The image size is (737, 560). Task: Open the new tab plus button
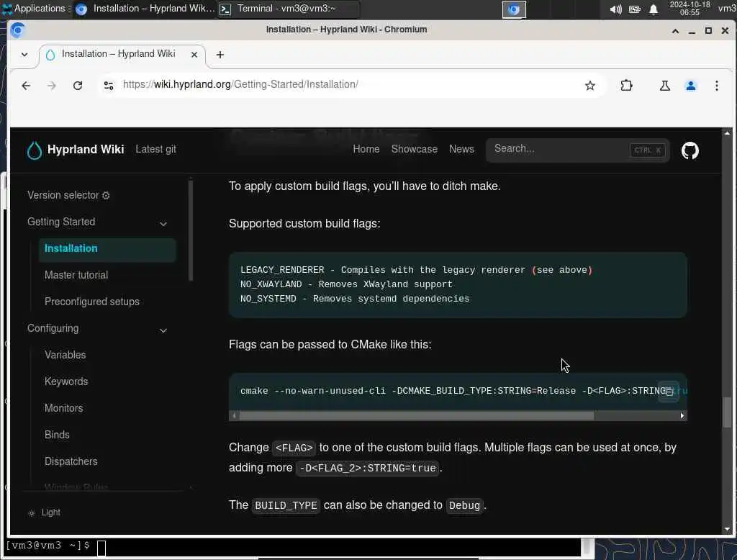click(x=220, y=55)
